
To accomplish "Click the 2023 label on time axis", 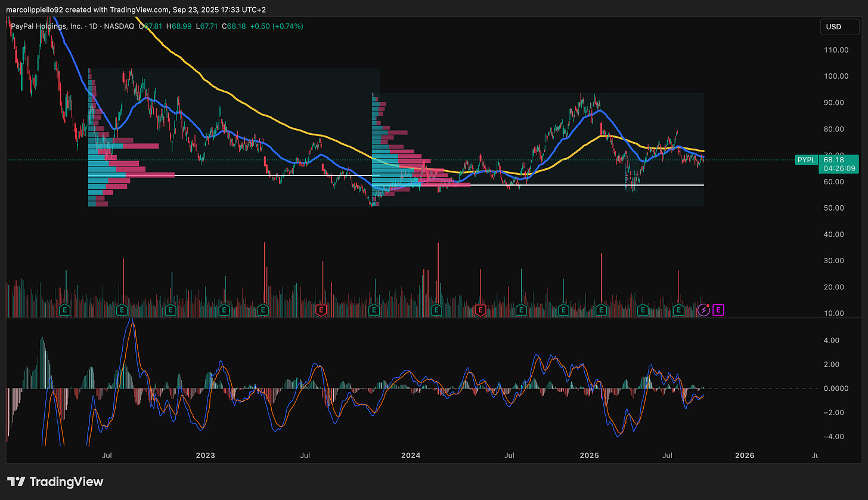I will pyautogui.click(x=205, y=455).
